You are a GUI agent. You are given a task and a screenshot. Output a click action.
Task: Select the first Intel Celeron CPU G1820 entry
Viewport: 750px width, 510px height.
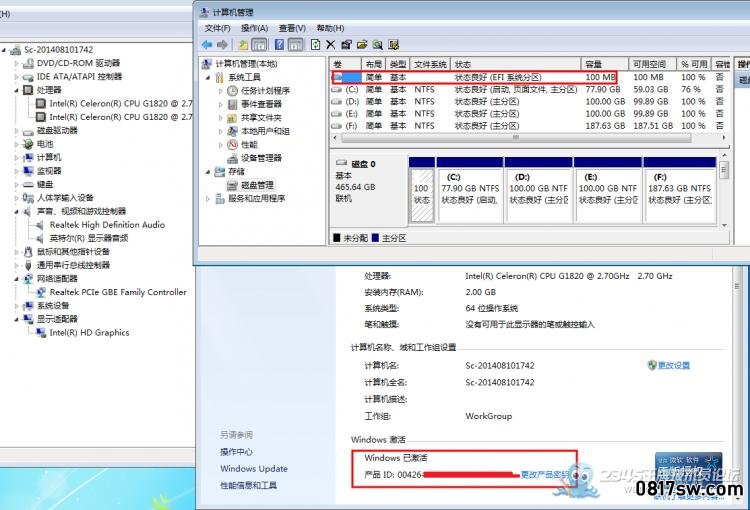121,103
